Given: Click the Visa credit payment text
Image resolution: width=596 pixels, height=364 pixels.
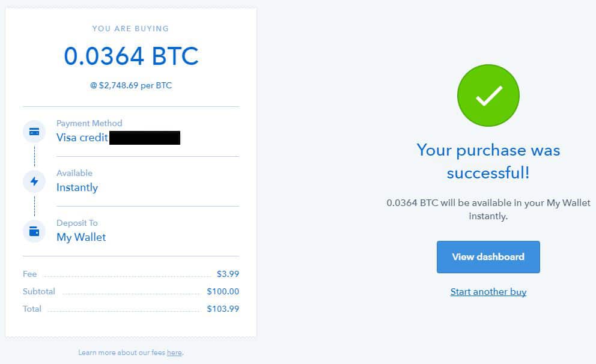Looking at the screenshot, I should pyautogui.click(x=82, y=138).
